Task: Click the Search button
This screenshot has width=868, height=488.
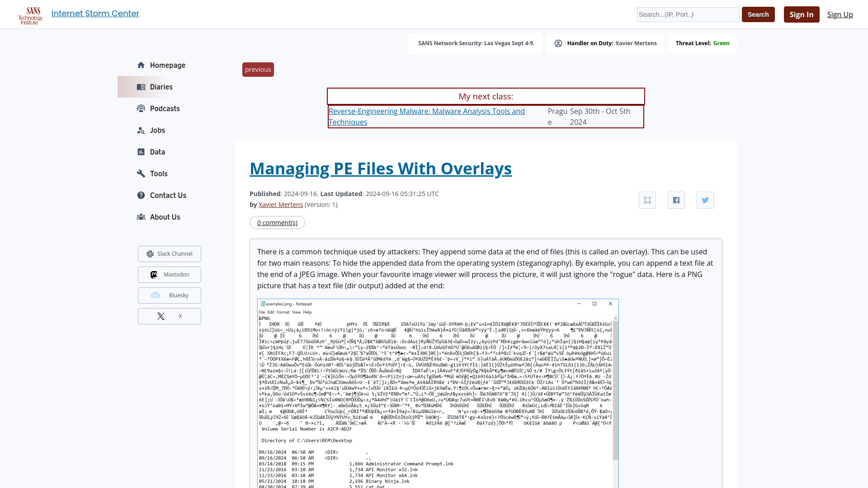Action: point(758,14)
